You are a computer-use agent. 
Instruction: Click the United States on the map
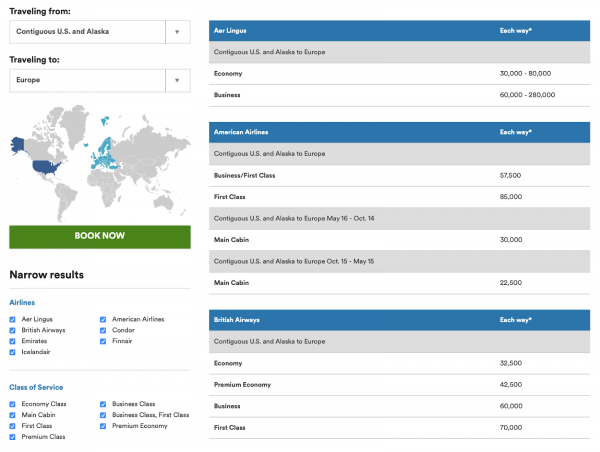tap(46, 167)
